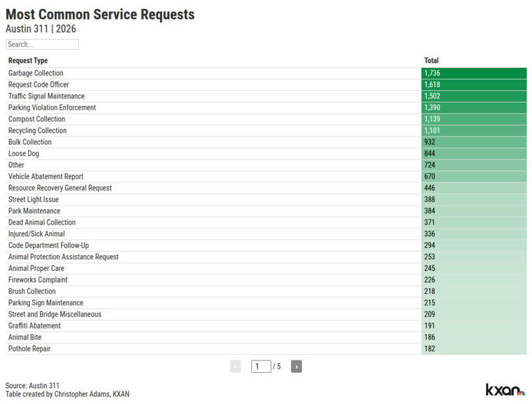
Task: Click the 371 total cell
Action: click(474, 222)
